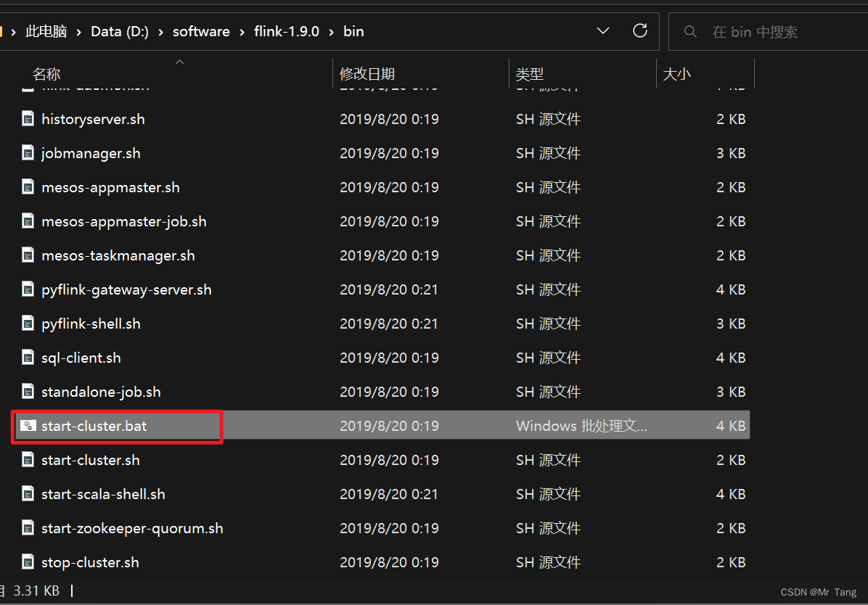Click the search magnifier icon
This screenshot has width=868, height=605.
[x=690, y=31]
